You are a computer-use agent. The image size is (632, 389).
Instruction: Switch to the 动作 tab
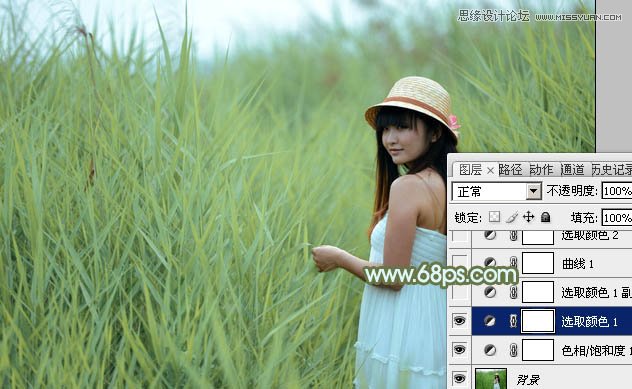tap(541, 170)
